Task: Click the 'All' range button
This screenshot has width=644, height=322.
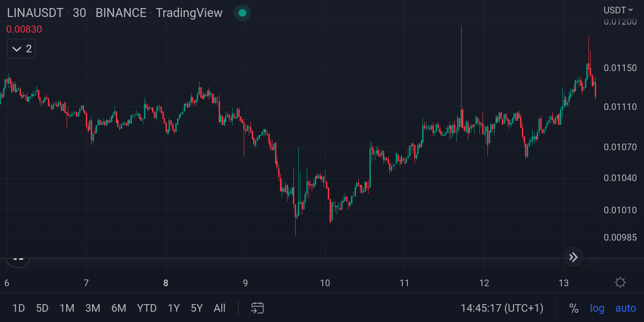Action: pyautogui.click(x=219, y=308)
